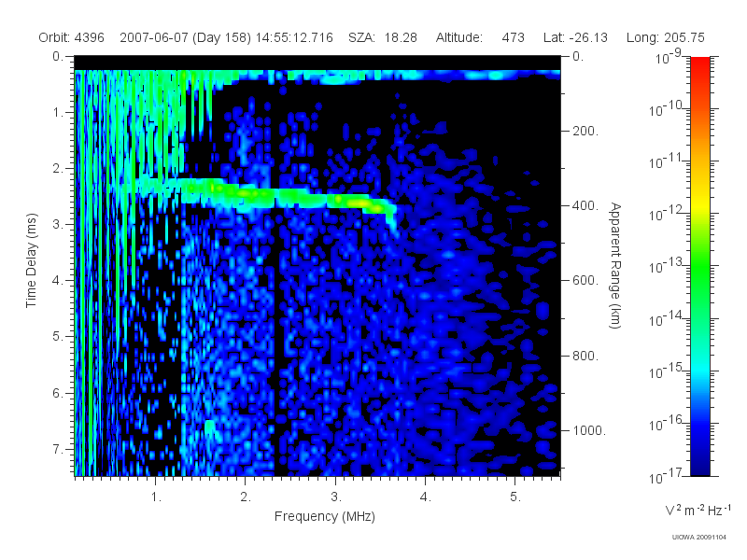
Task: Click the altitude value '473'
Action: point(513,37)
